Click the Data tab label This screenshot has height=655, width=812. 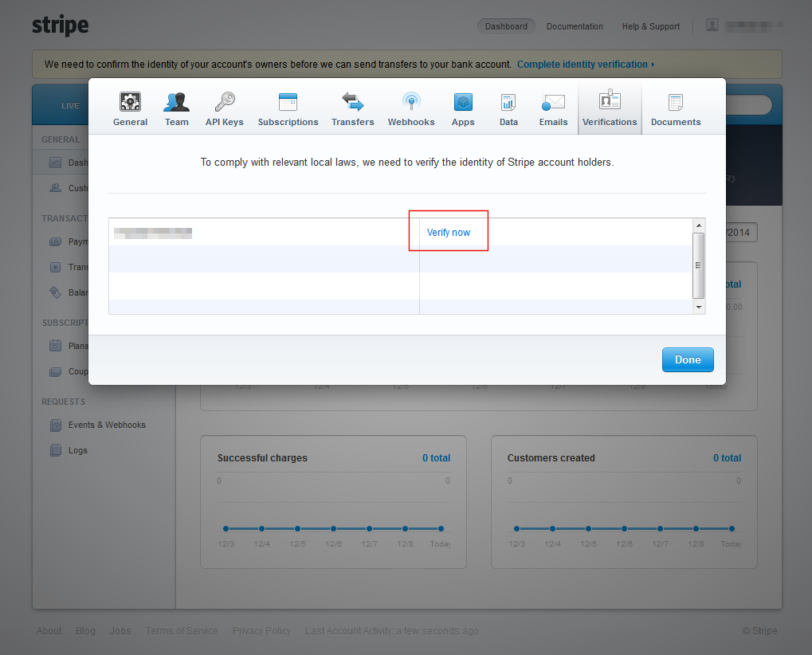[508, 122]
